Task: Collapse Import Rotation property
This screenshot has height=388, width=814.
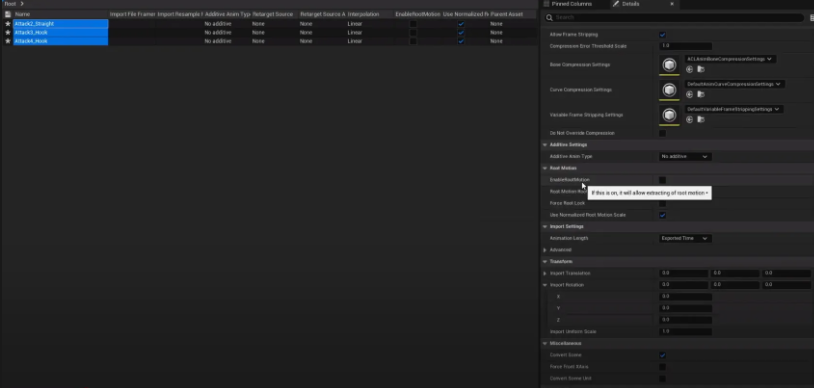Action: (545, 285)
